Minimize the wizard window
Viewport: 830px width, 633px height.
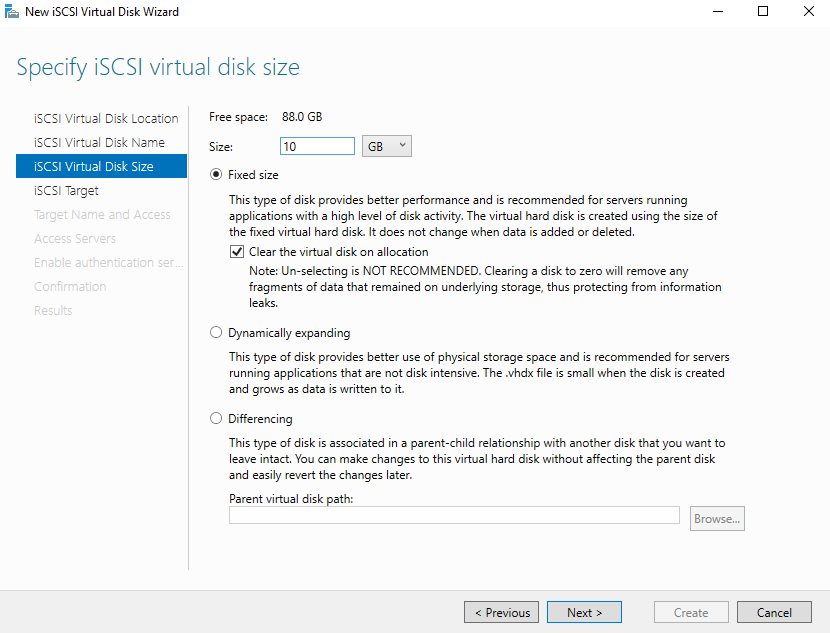(718, 11)
